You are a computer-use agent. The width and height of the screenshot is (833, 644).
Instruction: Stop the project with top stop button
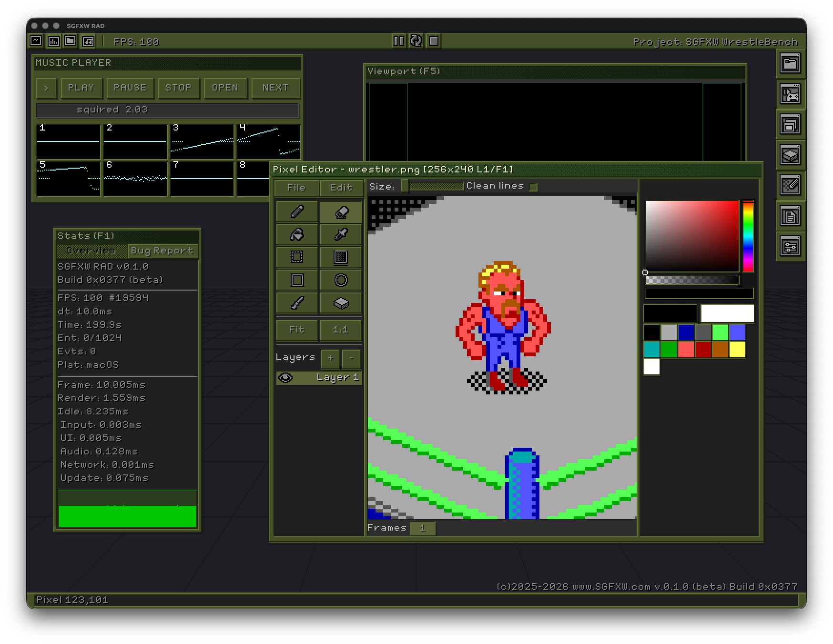click(x=434, y=41)
